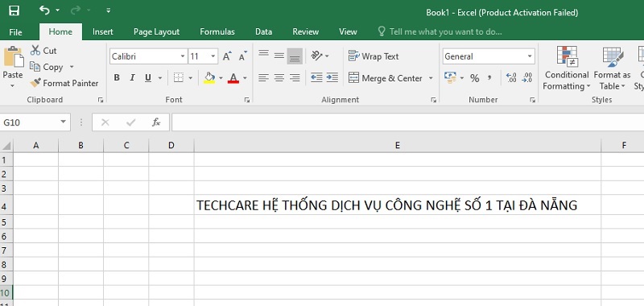
Task: Click Percent Style icon
Action: tap(475, 78)
